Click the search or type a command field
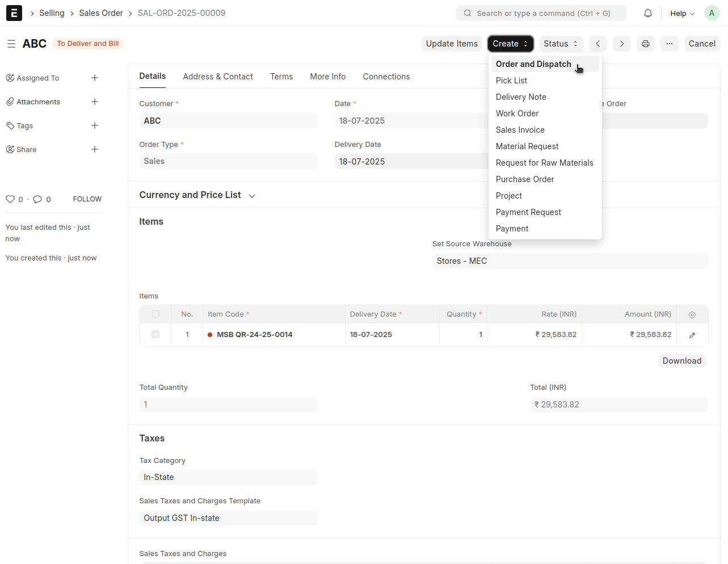Screen dimensions: 728x564 pos(542,13)
